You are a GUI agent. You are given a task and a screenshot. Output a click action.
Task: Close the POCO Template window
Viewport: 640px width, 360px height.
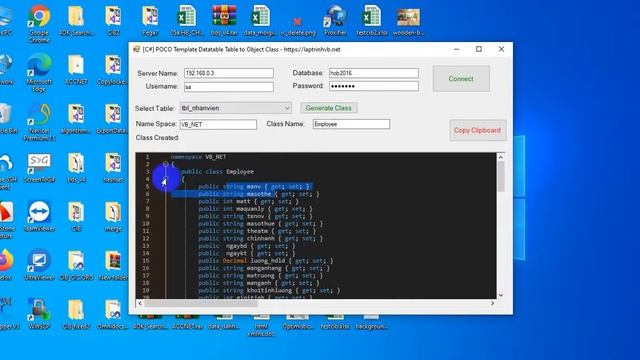pyautogui.click(x=501, y=49)
